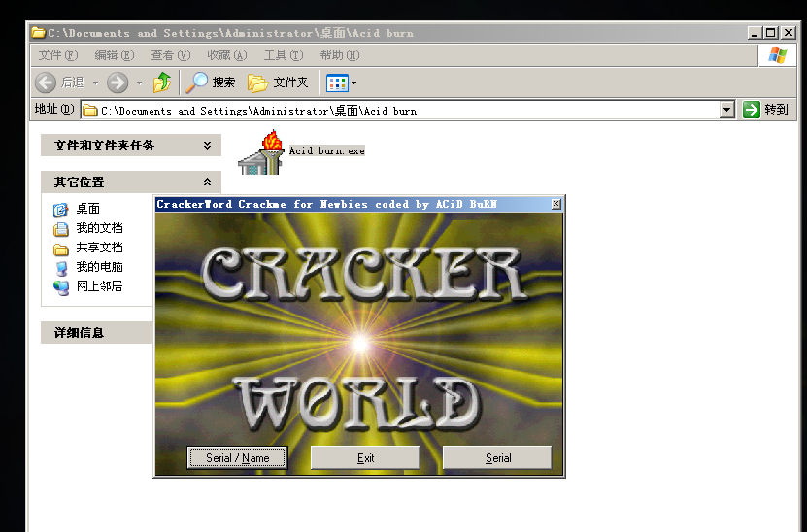The height and width of the screenshot is (532, 807).
Task: Click the folder icon in Explorer title bar
Action: coord(39,33)
